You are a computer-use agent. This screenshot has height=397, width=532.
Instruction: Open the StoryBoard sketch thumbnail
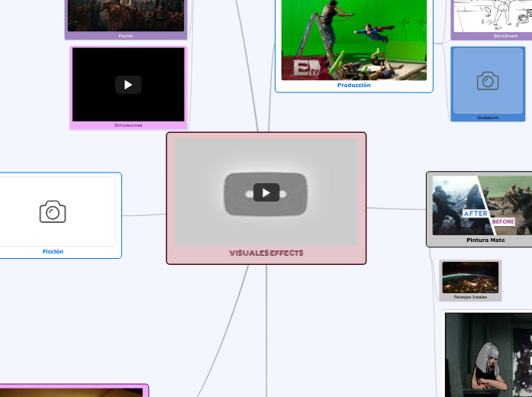pyautogui.click(x=492, y=15)
